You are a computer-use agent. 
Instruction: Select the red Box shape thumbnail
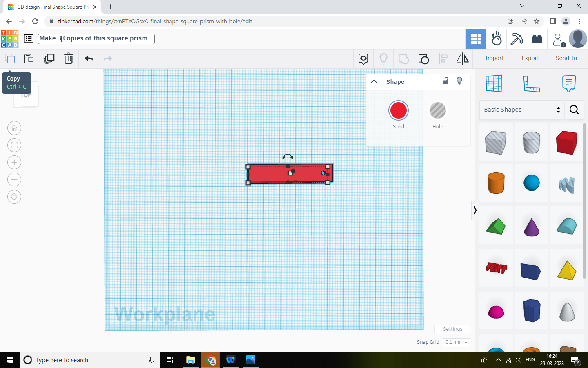[x=566, y=143]
